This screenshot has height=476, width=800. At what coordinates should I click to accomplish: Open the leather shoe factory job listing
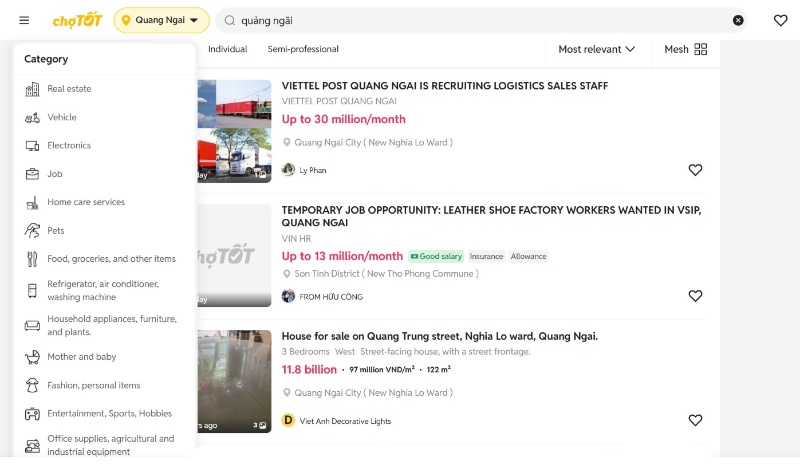(x=491, y=216)
